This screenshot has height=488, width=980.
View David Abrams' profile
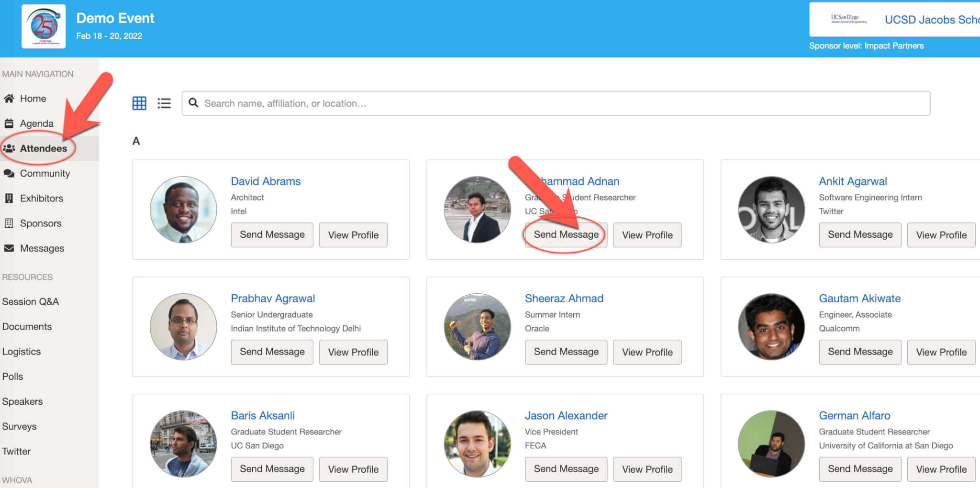[353, 234]
